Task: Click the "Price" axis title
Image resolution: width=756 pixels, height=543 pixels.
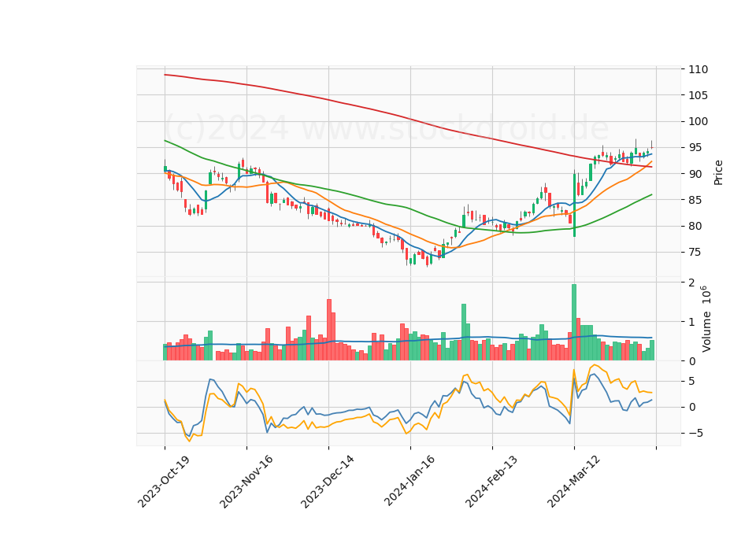Action: pos(718,172)
